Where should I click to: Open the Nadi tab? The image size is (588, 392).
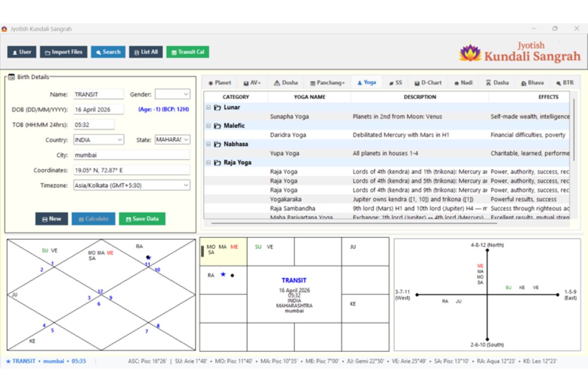point(463,83)
